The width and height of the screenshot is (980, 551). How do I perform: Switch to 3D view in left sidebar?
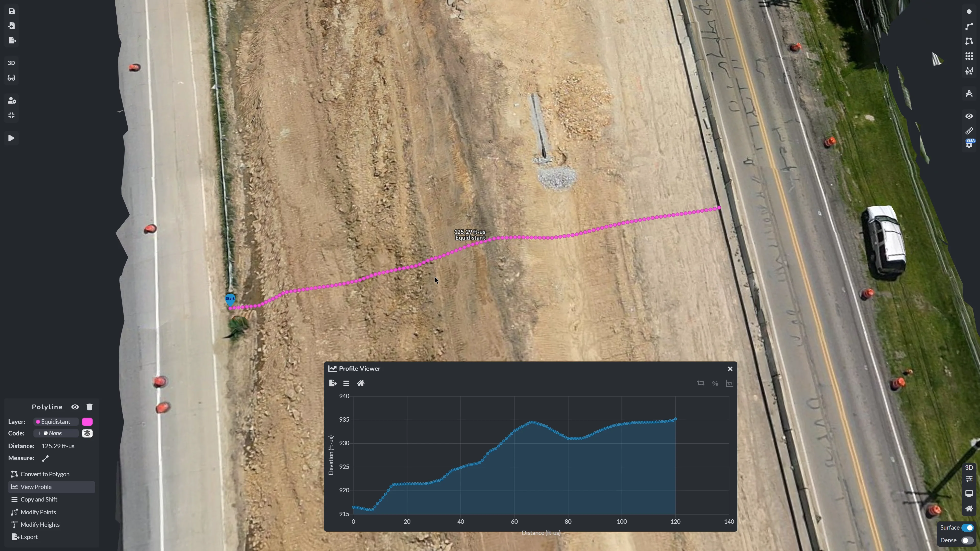coord(11,63)
